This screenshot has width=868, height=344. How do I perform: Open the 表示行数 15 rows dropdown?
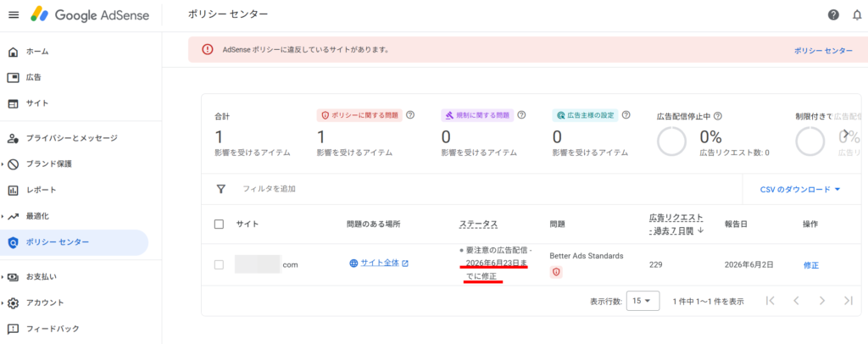643,301
